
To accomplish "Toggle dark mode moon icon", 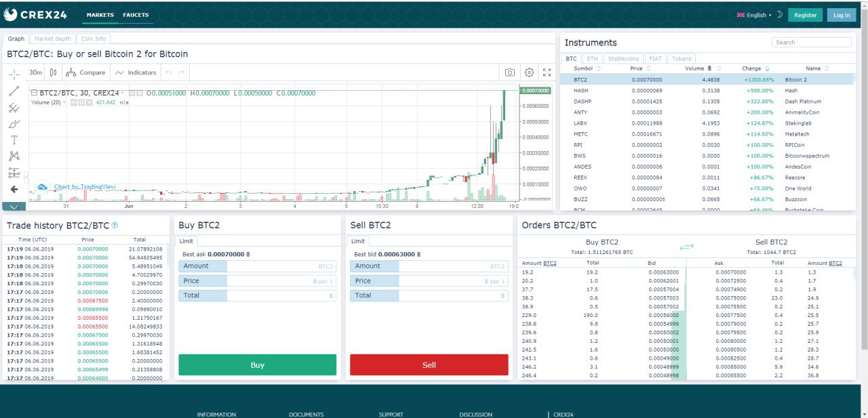I will (x=780, y=15).
